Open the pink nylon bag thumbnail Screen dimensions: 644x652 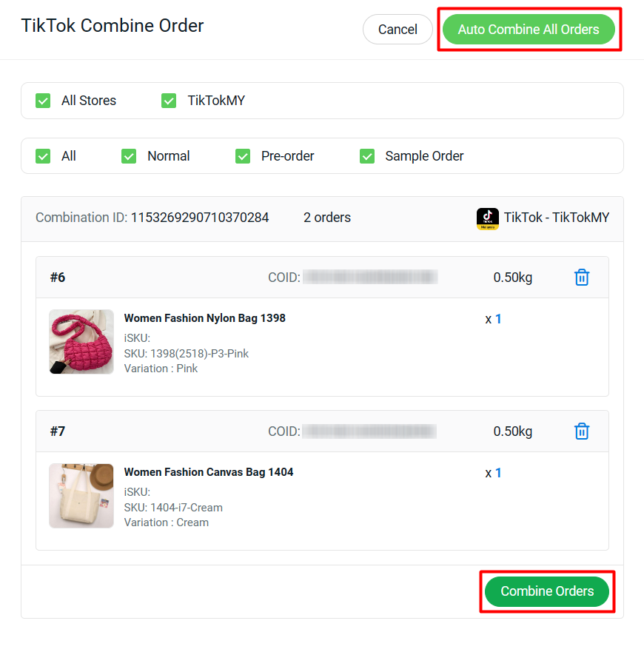point(81,342)
